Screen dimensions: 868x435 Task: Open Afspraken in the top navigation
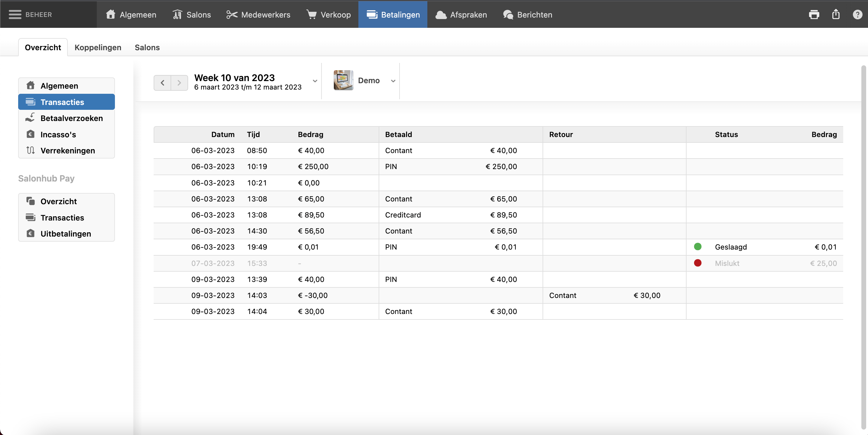(x=461, y=15)
